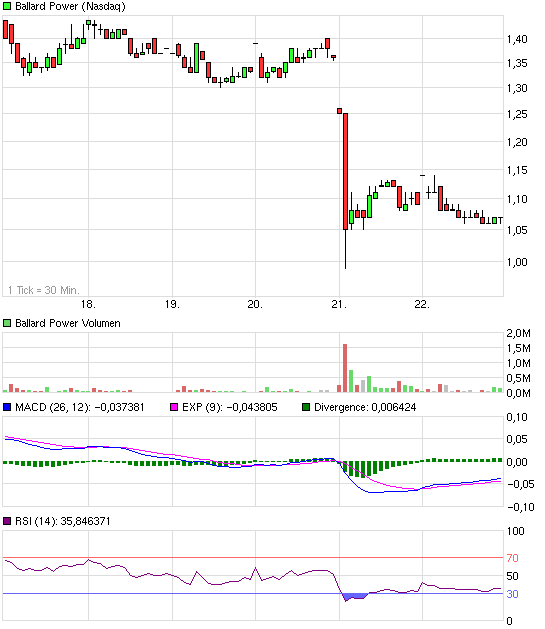545x629 pixels.
Task: Click the red 70 RSI overbought label
Action: 513,558
